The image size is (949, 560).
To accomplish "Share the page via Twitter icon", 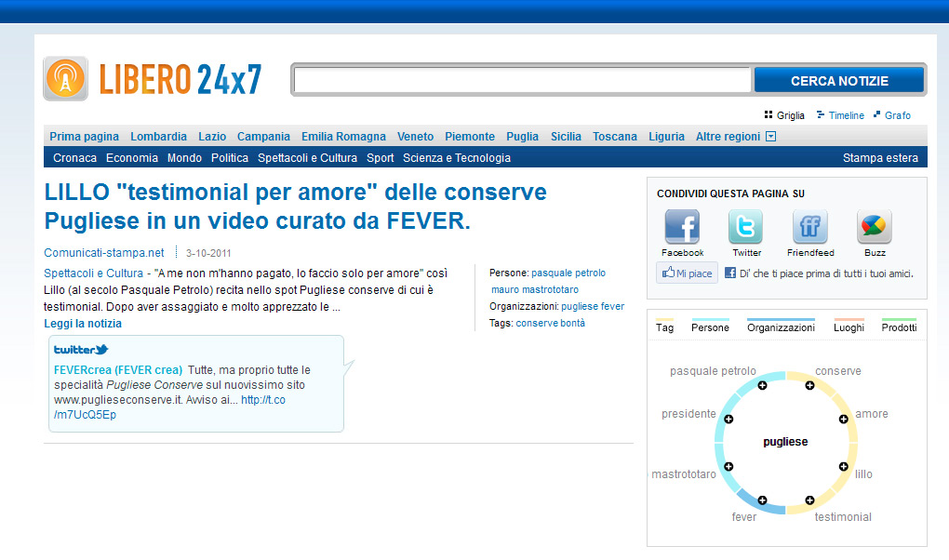I will point(745,226).
